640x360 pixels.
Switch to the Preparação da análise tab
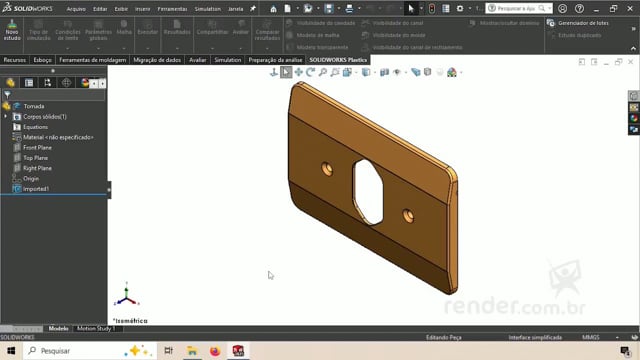coord(276,60)
